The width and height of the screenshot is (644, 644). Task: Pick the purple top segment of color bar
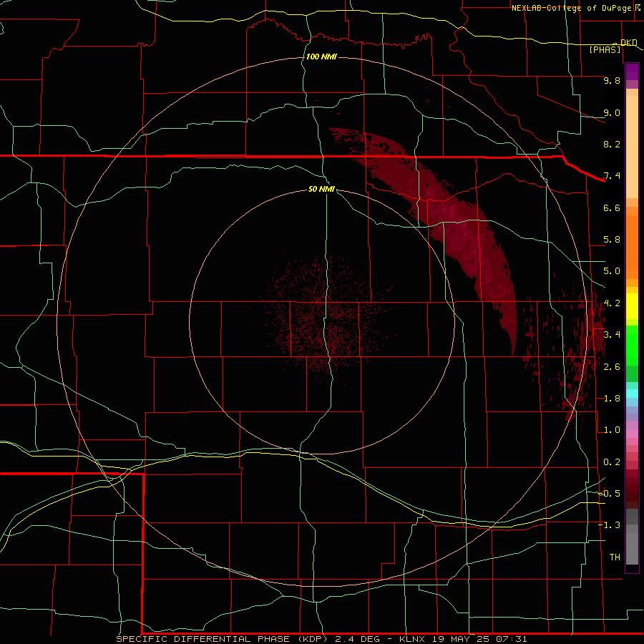click(632, 72)
